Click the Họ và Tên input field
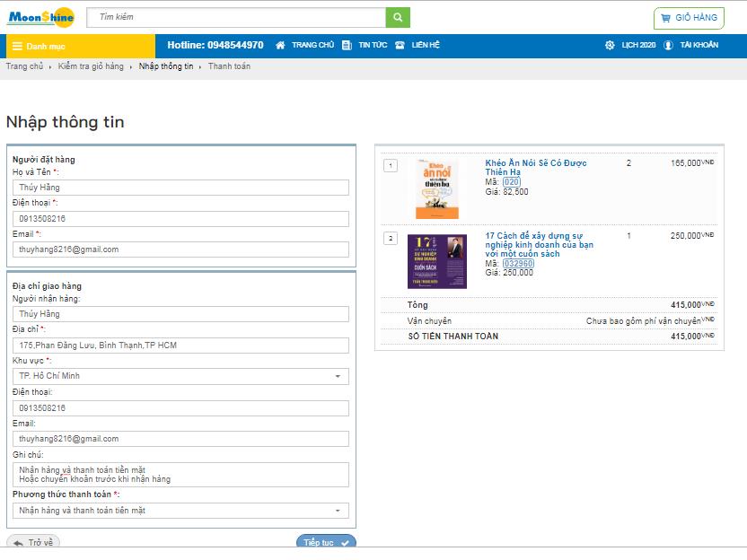The height and width of the screenshot is (560, 747). (x=180, y=188)
